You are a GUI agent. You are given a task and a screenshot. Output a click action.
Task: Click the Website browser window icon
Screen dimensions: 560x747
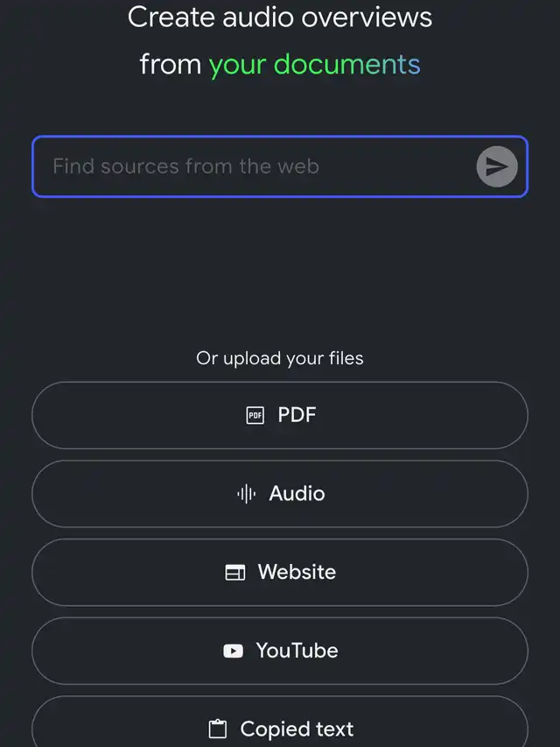235,573
